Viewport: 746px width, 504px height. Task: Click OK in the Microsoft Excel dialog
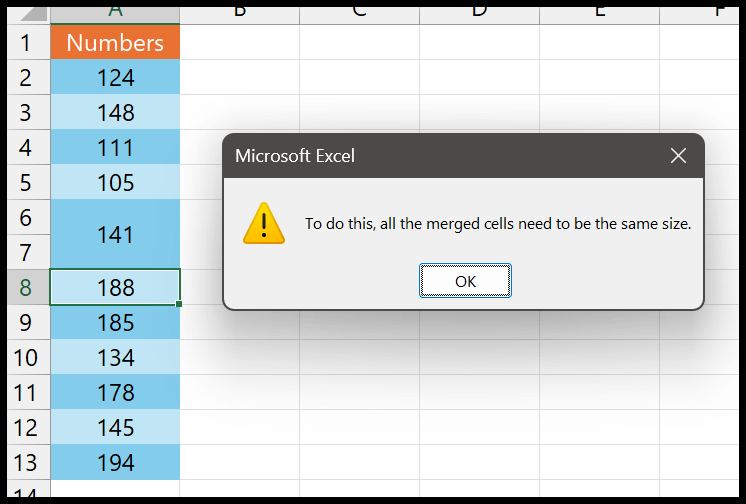pos(465,281)
